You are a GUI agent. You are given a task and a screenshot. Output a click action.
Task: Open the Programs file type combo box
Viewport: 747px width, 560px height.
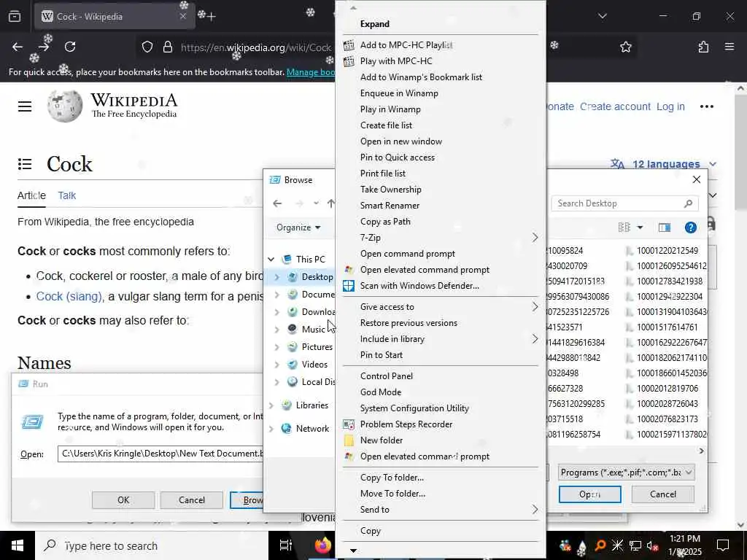point(625,472)
